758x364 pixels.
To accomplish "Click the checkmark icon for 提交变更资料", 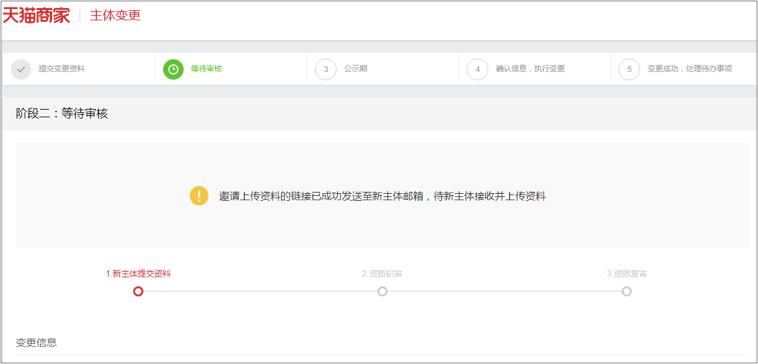I will click(21, 69).
